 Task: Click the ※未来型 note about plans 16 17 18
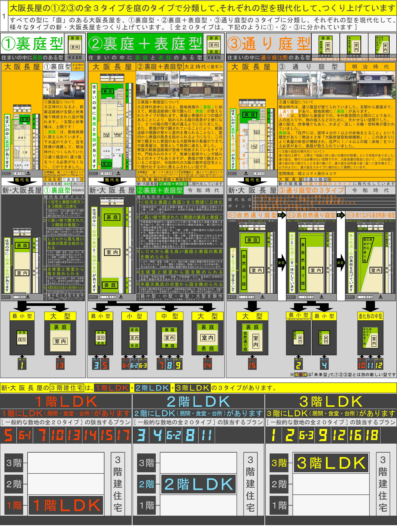pyautogui.click(x=343, y=374)
